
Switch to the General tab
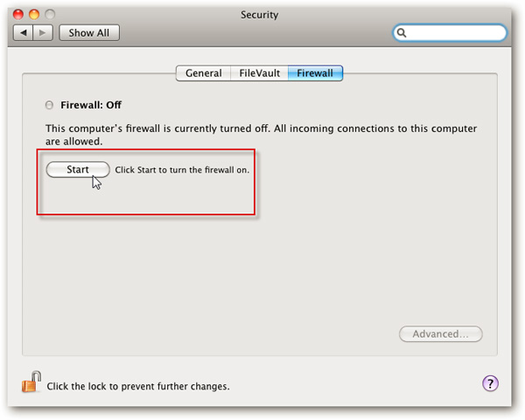204,73
